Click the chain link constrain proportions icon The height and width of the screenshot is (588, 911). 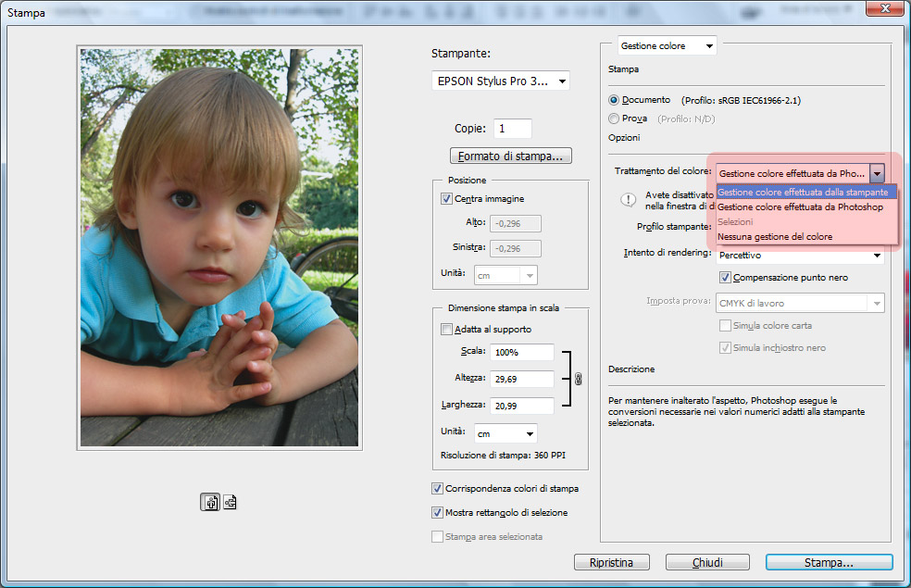point(578,379)
